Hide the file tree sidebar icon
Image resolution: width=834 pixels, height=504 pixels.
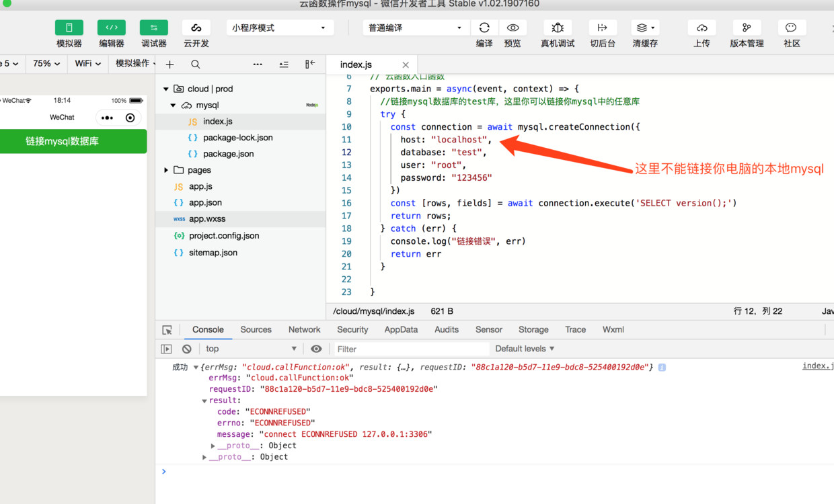click(310, 64)
